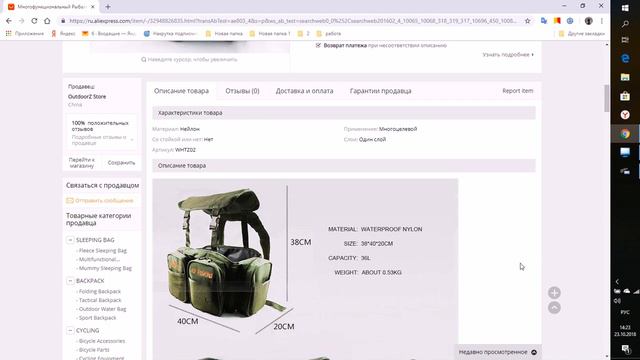Viewport: 640px width, 360px height.
Task: Open the 'Новая папка' bookmarks folder
Action: click(224, 33)
